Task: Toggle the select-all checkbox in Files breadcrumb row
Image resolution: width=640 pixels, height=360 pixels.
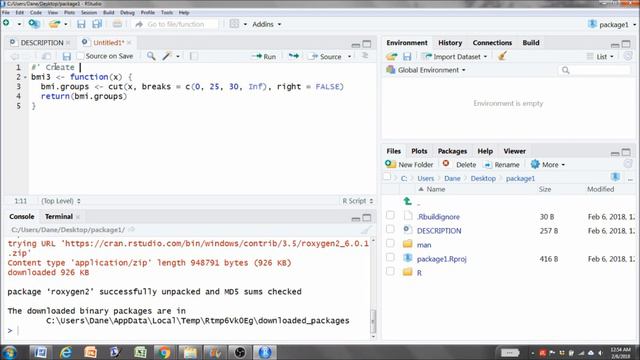Action: click(x=387, y=177)
